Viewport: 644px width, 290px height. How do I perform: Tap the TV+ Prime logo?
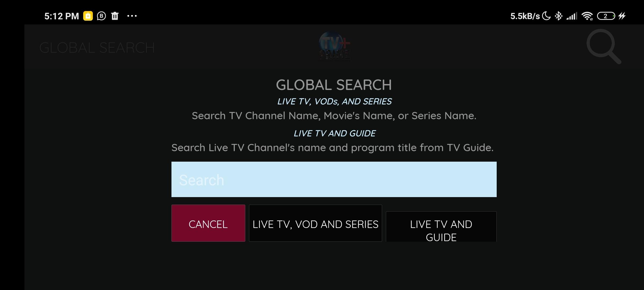(334, 46)
